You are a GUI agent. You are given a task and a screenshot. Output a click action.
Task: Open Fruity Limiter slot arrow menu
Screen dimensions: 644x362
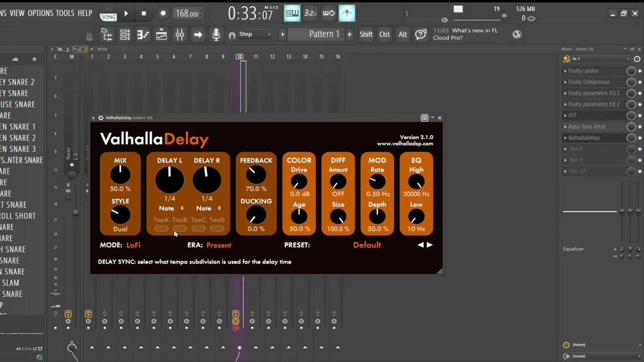pyautogui.click(x=566, y=71)
